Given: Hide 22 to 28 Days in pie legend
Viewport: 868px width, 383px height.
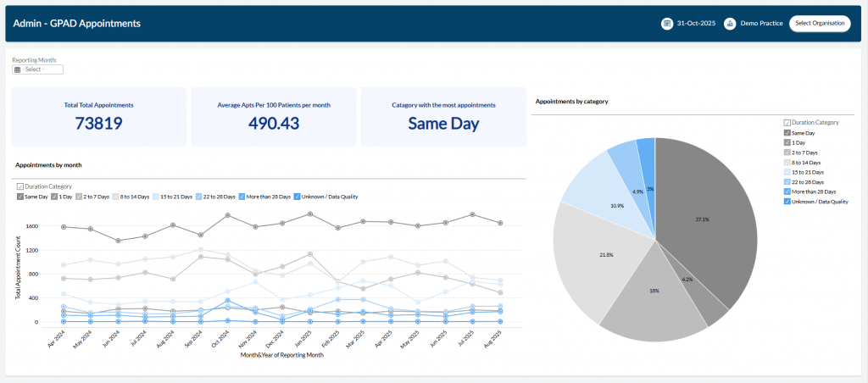Looking at the screenshot, I should [x=788, y=182].
